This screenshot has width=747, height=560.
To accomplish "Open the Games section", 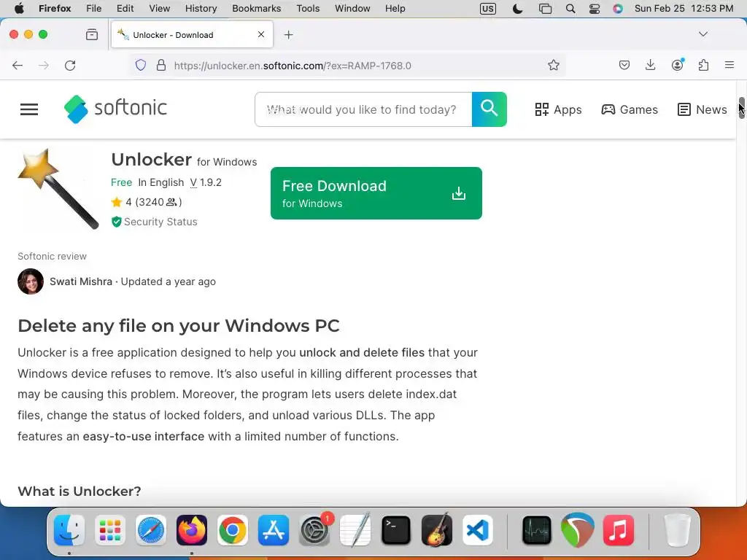I will pyautogui.click(x=630, y=109).
